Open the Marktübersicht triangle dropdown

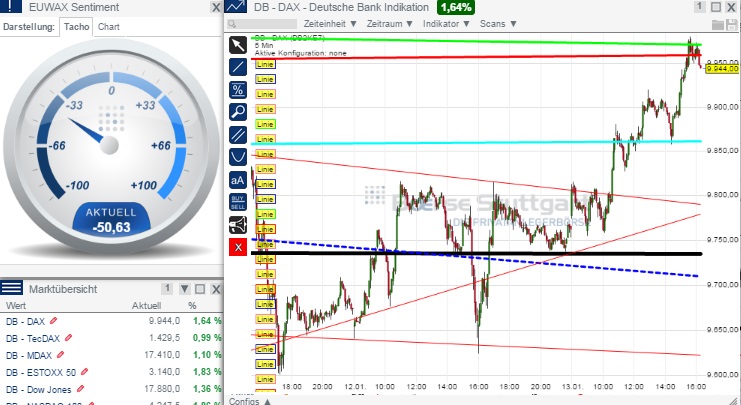184,289
